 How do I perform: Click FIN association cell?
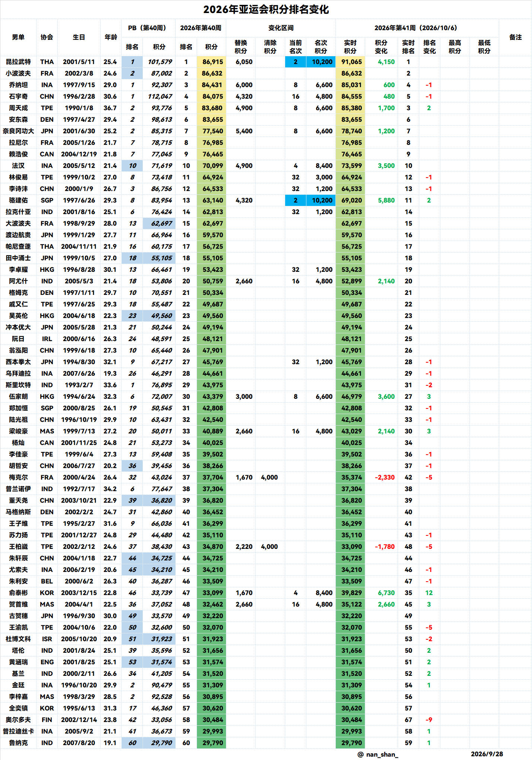[47, 720]
